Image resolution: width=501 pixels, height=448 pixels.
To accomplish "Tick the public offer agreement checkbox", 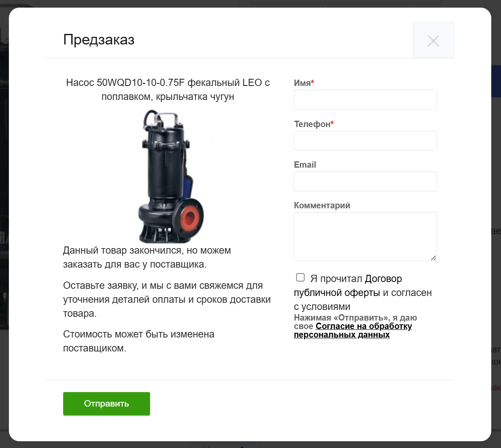I will pos(301,277).
